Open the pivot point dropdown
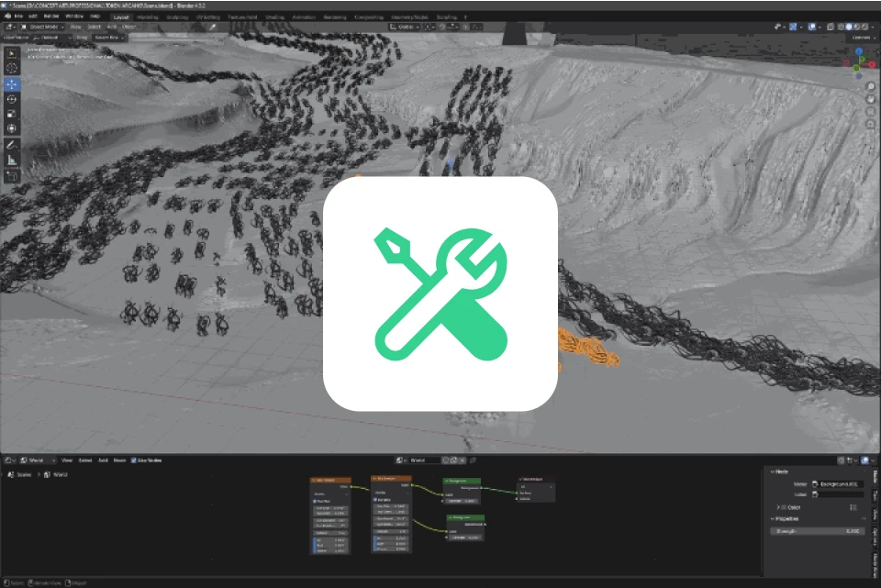This screenshot has height=588, width=881. pyautogui.click(x=429, y=27)
